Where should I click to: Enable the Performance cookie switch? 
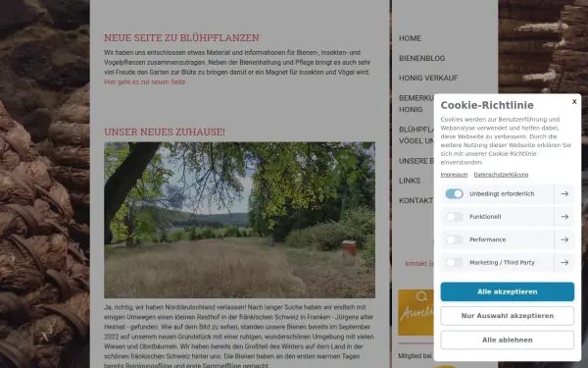pos(454,239)
